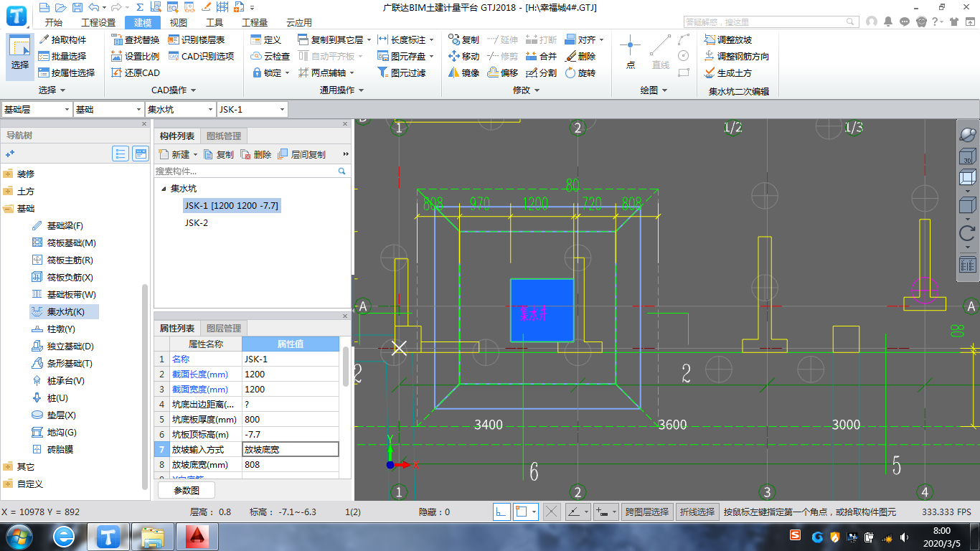Toggle 折线选择 option

698,512
